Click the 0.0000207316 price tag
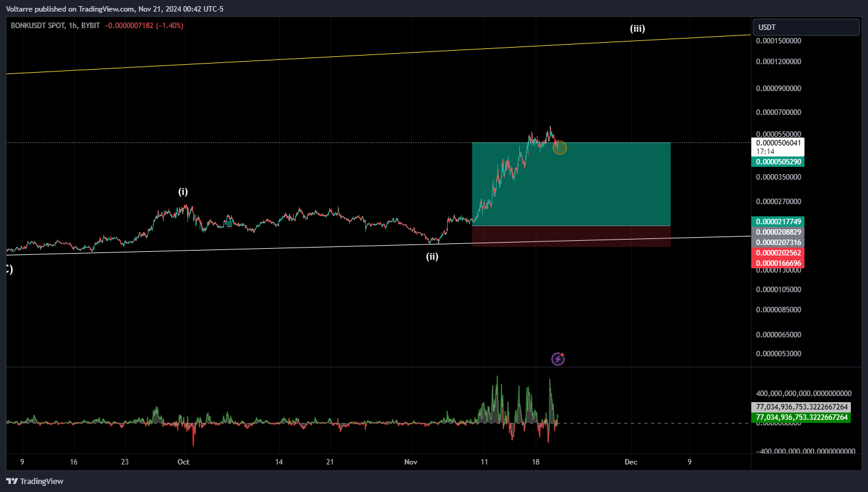The width and height of the screenshot is (868, 492). coord(778,243)
